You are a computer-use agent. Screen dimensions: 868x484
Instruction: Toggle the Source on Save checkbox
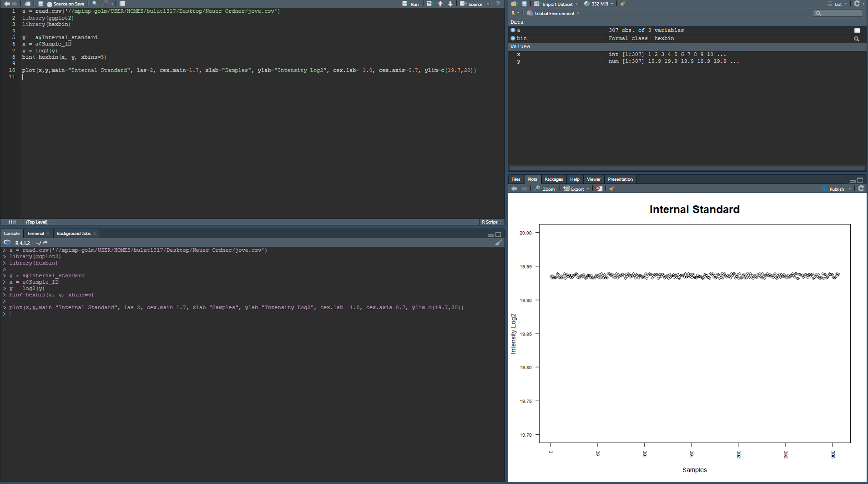click(50, 4)
